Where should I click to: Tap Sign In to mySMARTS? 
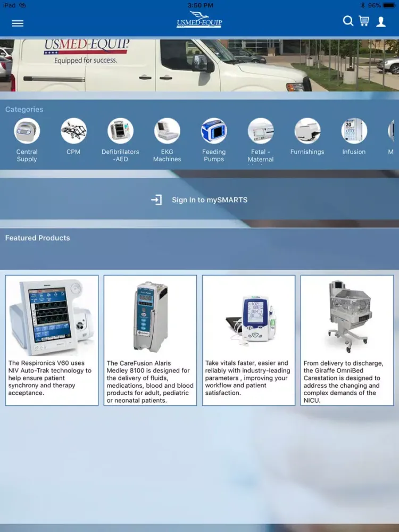click(210, 200)
